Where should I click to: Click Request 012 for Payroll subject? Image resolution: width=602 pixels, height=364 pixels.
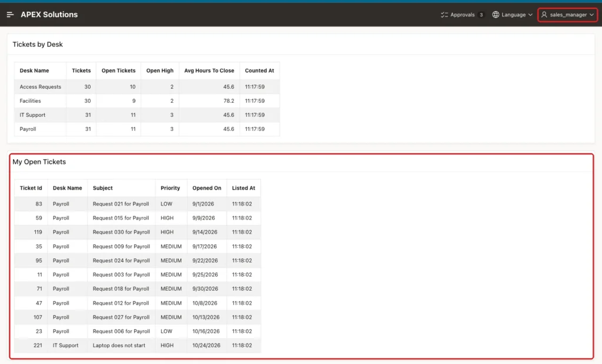click(x=121, y=303)
